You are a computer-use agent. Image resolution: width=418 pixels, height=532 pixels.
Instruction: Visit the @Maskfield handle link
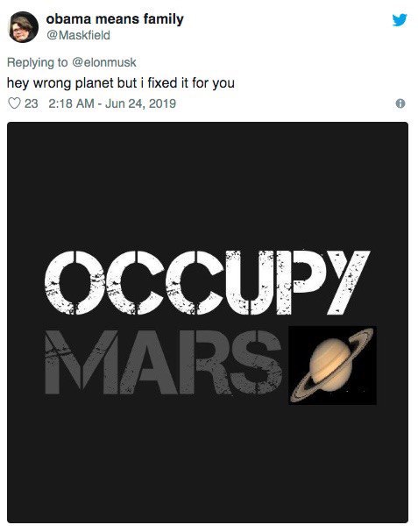78,35
